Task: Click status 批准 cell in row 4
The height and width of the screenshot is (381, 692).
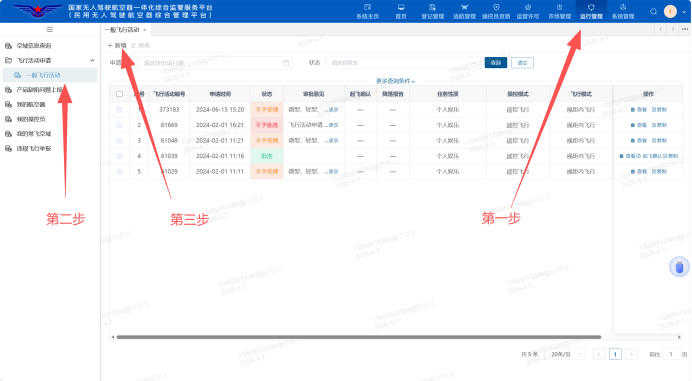Action: coord(267,156)
